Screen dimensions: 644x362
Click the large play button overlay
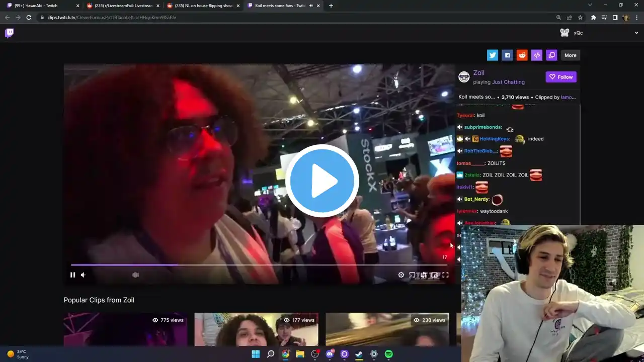click(322, 181)
